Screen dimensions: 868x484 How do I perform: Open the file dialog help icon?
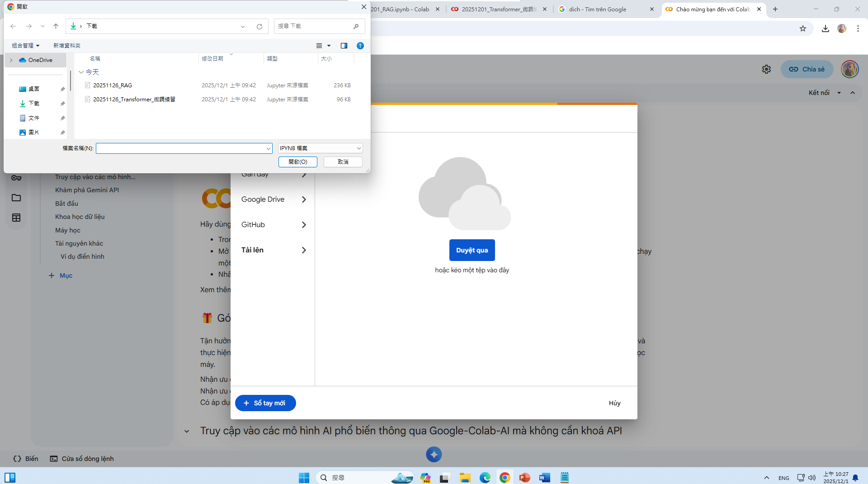[x=360, y=46]
